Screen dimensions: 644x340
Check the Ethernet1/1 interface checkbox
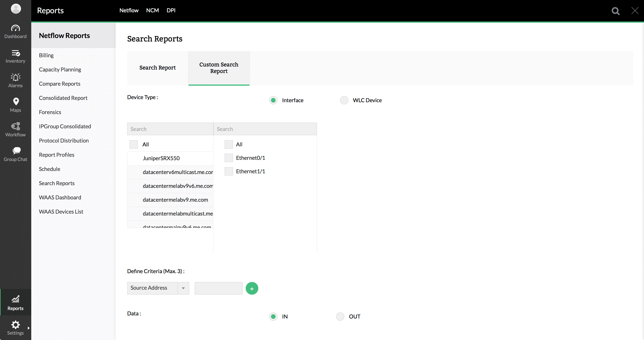point(228,171)
